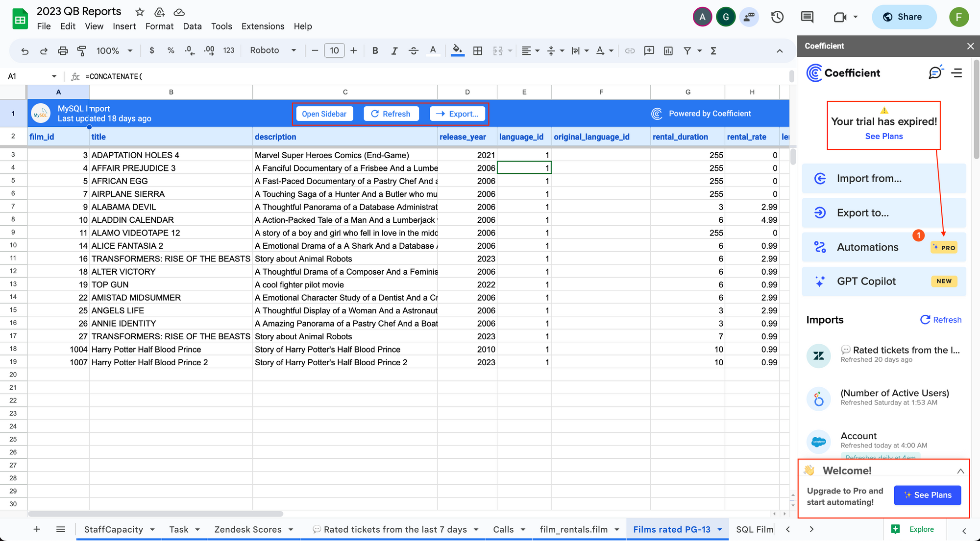
Task: Increase decimal places icon
Action: point(209,50)
